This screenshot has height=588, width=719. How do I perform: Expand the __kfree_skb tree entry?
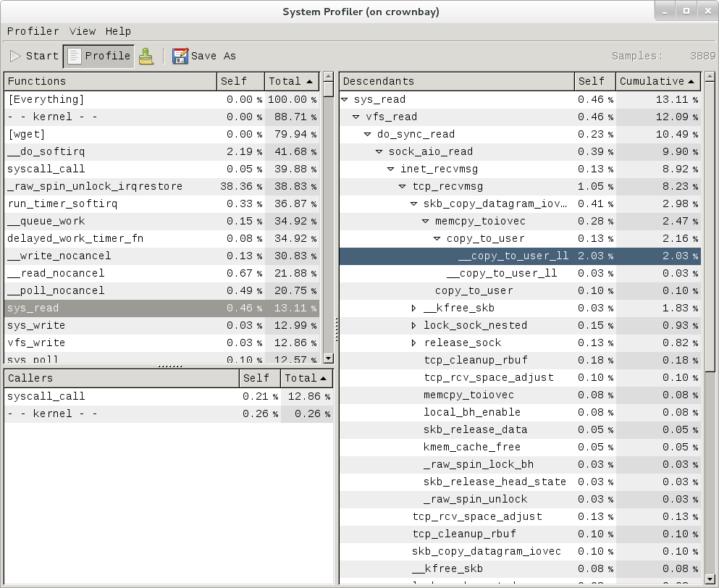413,308
